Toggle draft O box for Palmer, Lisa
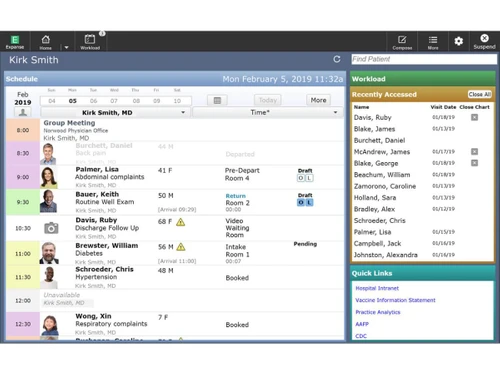The width and height of the screenshot is (500, 375). point(301,178)
